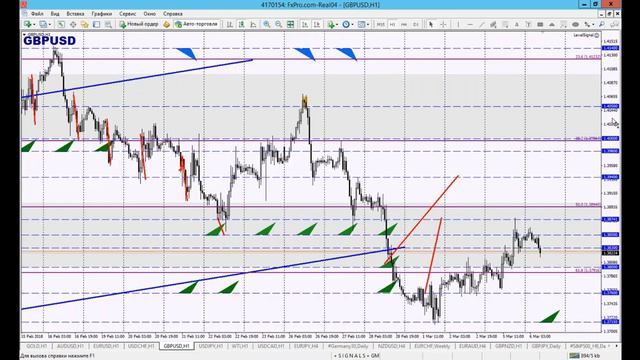640x360 pixels.
Task: Select the trendline tool
Action: (482, 24)
